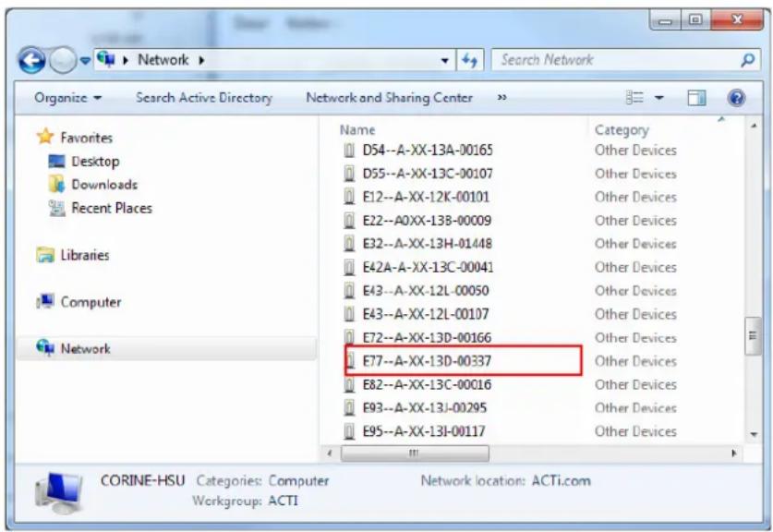Select Libraries in navigation pane
Screen dimensions: 773x532
[x=85, y=255]
